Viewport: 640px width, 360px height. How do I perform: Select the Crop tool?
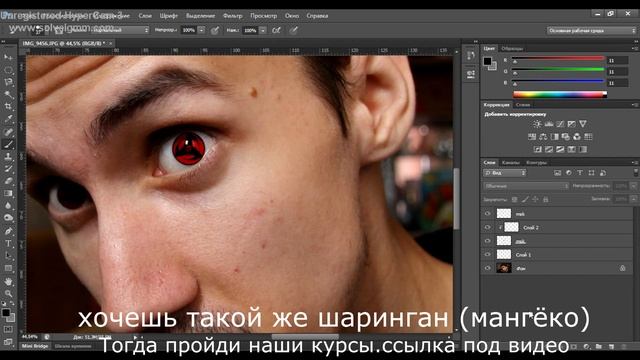tap(8, 107)
